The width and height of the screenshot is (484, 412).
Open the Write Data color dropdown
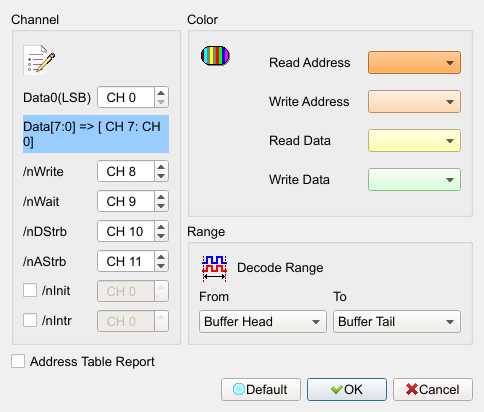(414, 180)
